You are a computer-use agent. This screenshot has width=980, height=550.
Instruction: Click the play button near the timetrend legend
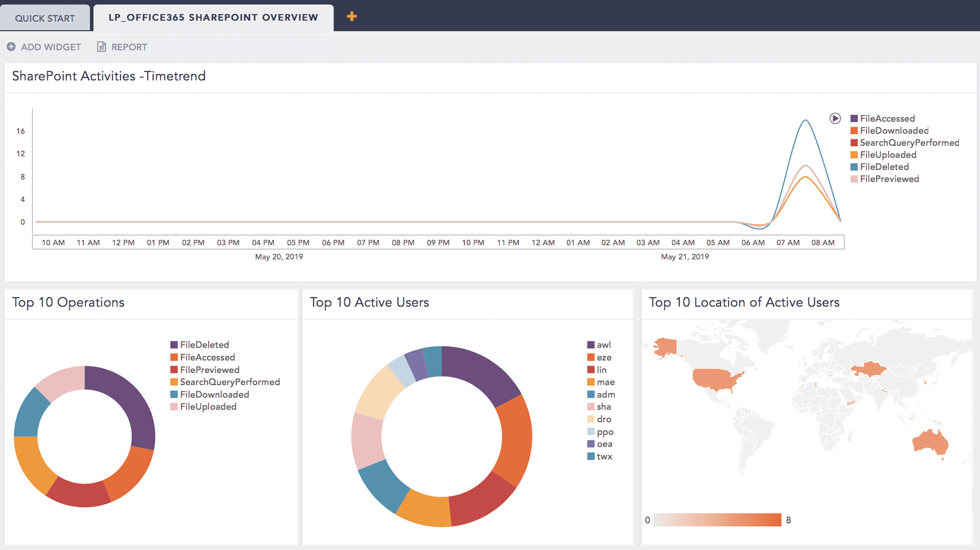point(835,118)
